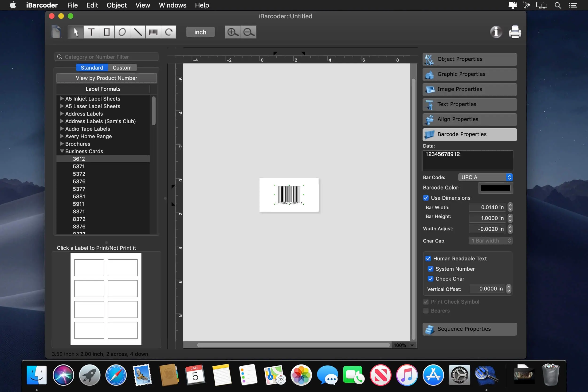Disable the System Number checkbox

(431, 269)
